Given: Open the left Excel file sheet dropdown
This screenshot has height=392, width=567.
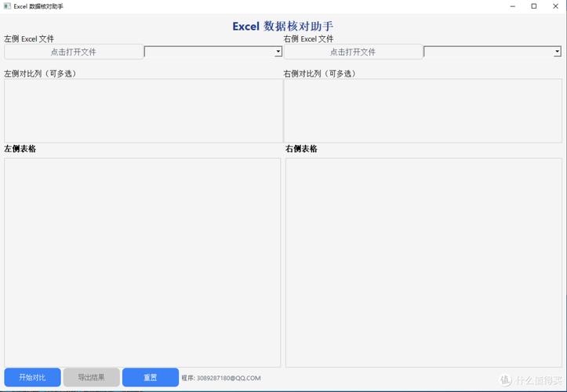Looking at the screenshot, I should click(x=213, y=52).
